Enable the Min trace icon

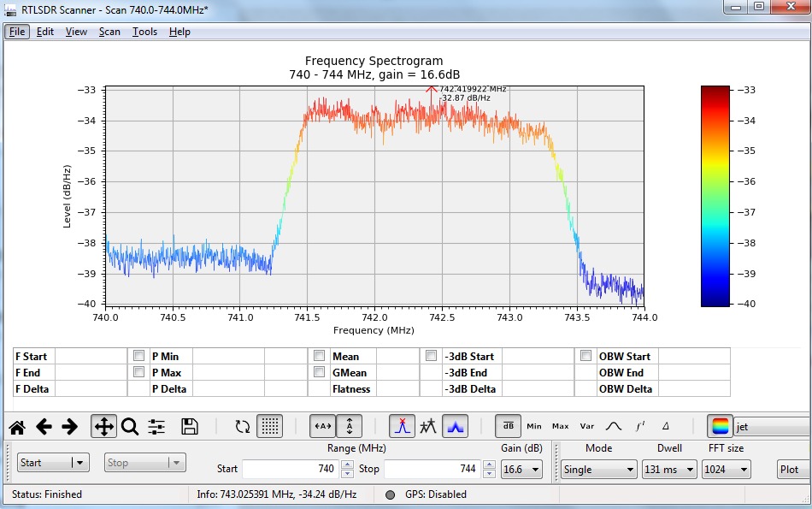(x=534, y=427)
